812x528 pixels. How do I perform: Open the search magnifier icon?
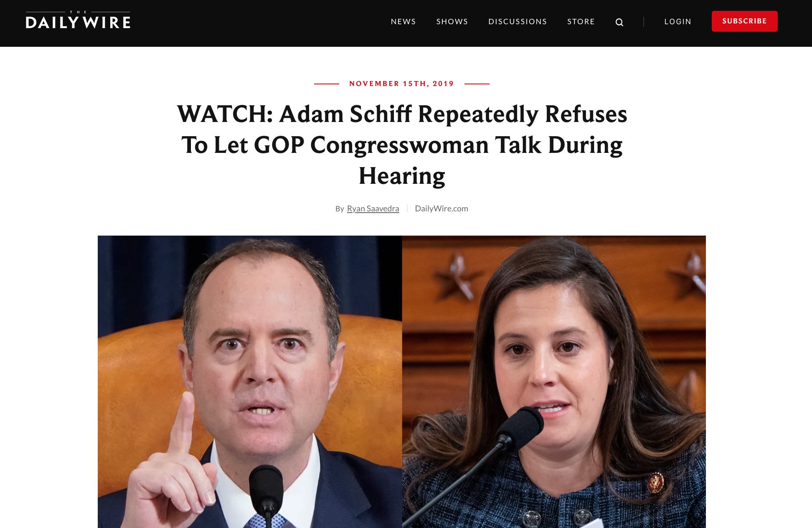tap(619, 22)
